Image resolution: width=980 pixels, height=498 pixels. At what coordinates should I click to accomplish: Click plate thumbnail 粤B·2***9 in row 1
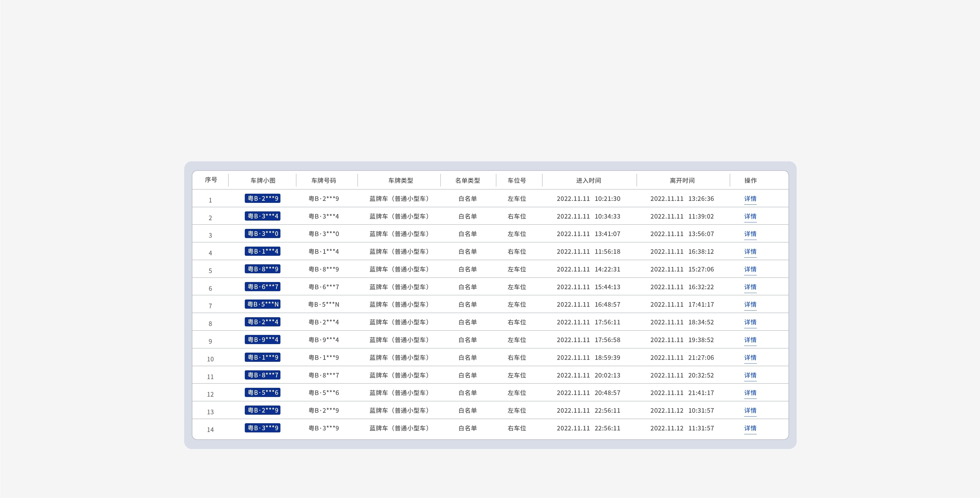(262, 199)
